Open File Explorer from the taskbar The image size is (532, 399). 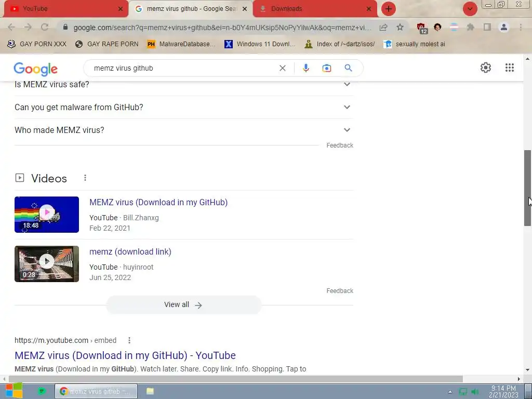[x=150, y=391]
